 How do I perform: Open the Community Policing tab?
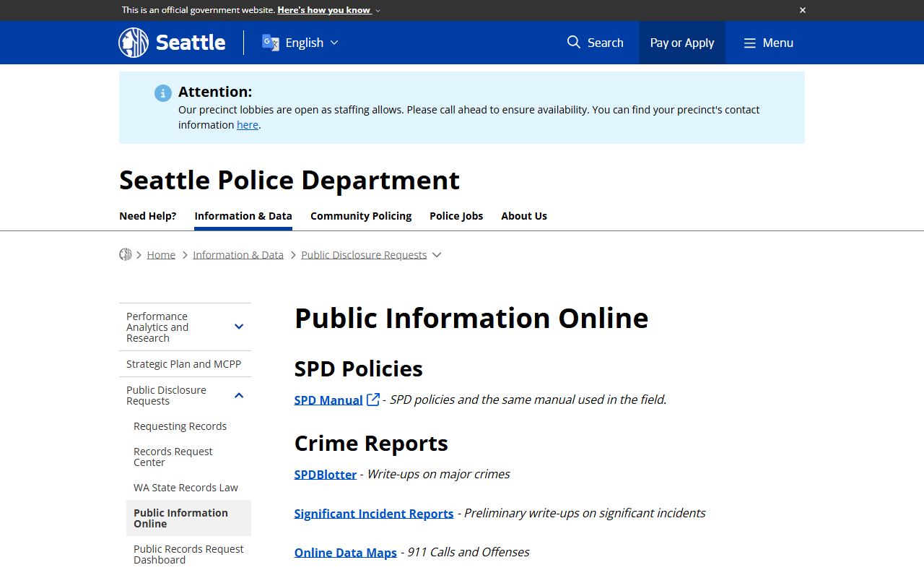[x=361, y=216]
